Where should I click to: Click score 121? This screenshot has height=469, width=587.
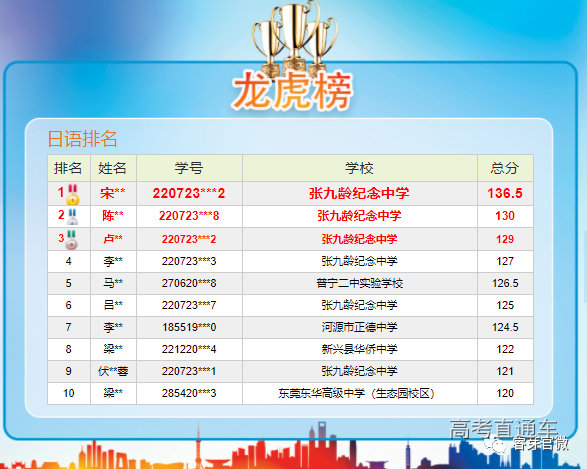click(505, 371)
